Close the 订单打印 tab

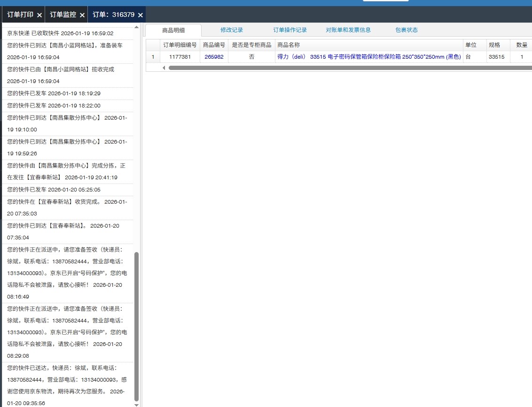pos(39,15)
